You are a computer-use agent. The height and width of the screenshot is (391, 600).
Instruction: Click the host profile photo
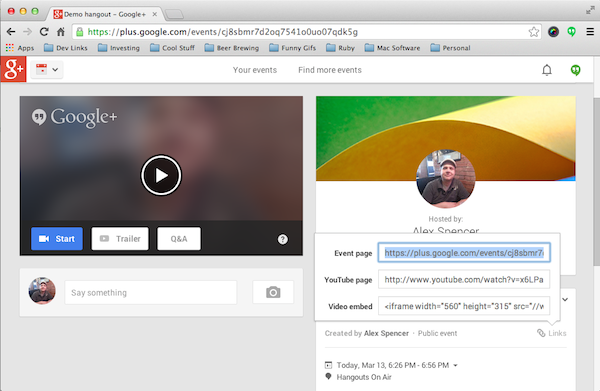click(x=446, y=179)
